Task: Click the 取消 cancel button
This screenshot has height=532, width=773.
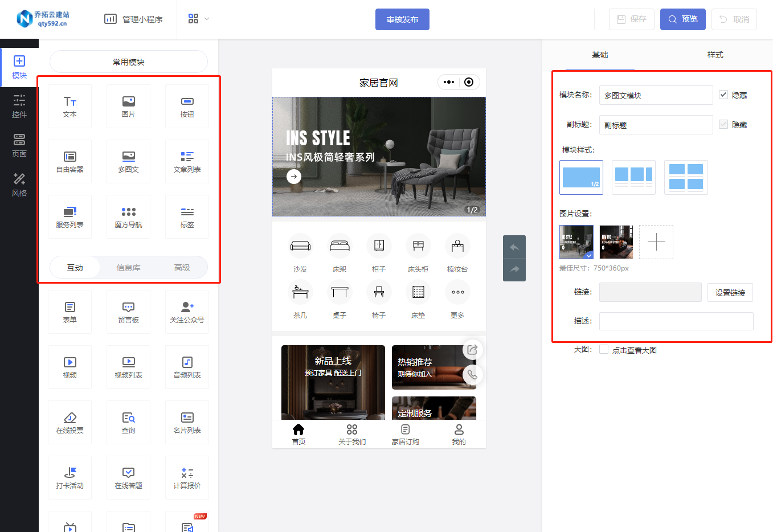Action: (734, 19)
